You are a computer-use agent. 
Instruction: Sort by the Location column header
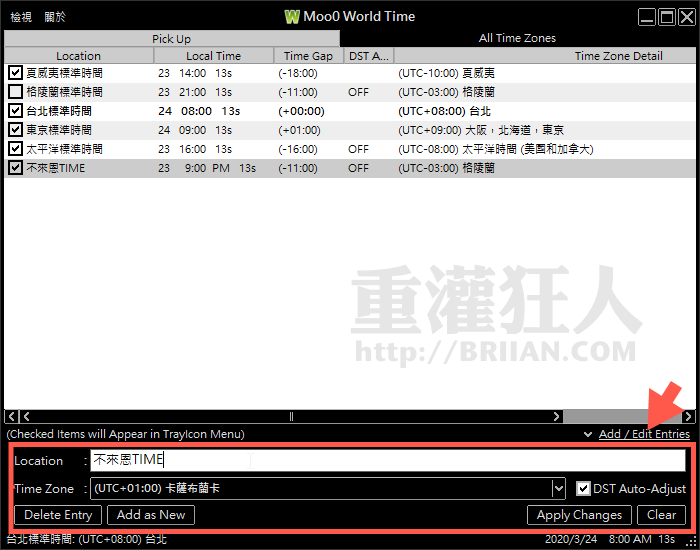click(79, 56)
